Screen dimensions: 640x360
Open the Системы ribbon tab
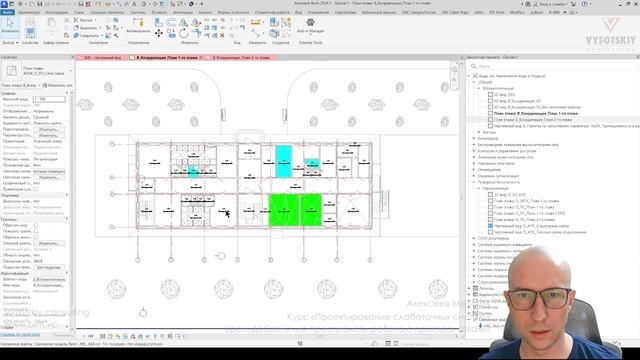(138, 12)
